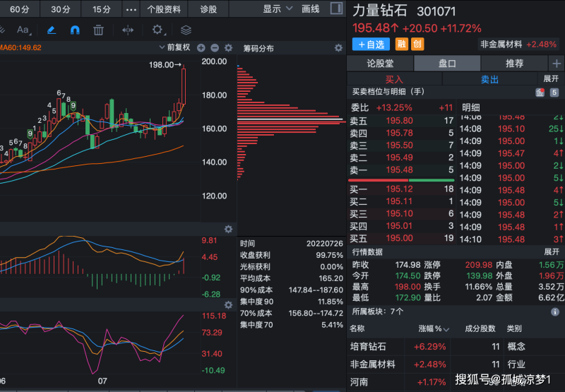Screen dimensions: 565x392
Task: Click the 平均成本 value 165.20
Action: tap(331, 278)
